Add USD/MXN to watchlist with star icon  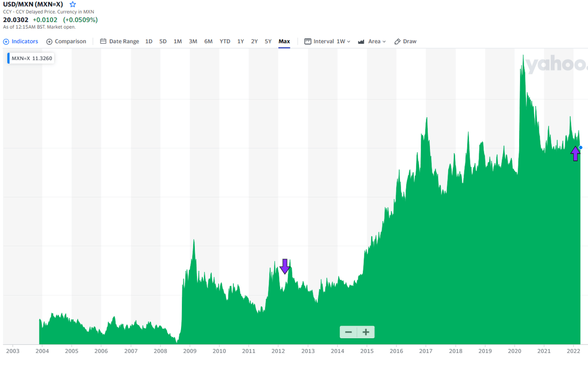point(73,4)
